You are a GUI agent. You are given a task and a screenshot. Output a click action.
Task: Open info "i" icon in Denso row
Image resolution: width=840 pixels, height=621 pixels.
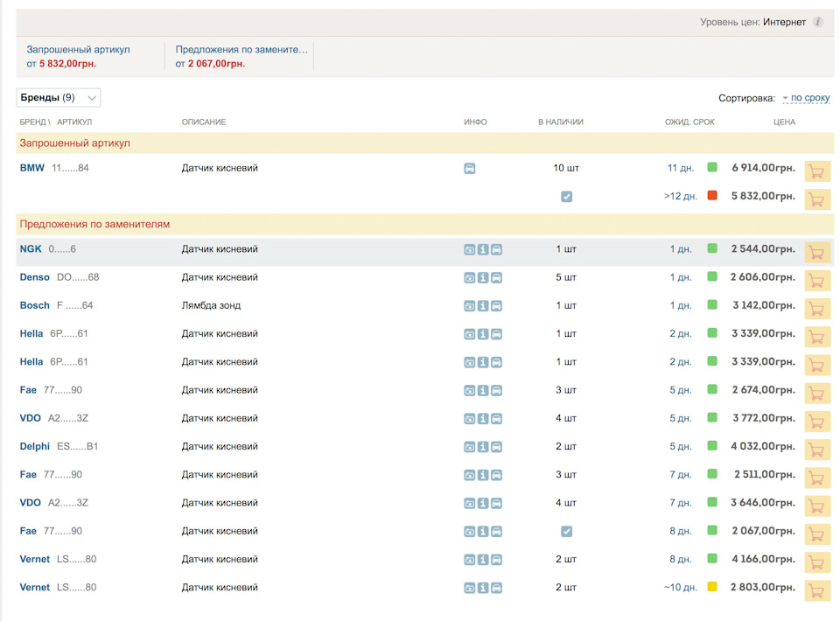(483, 278)
